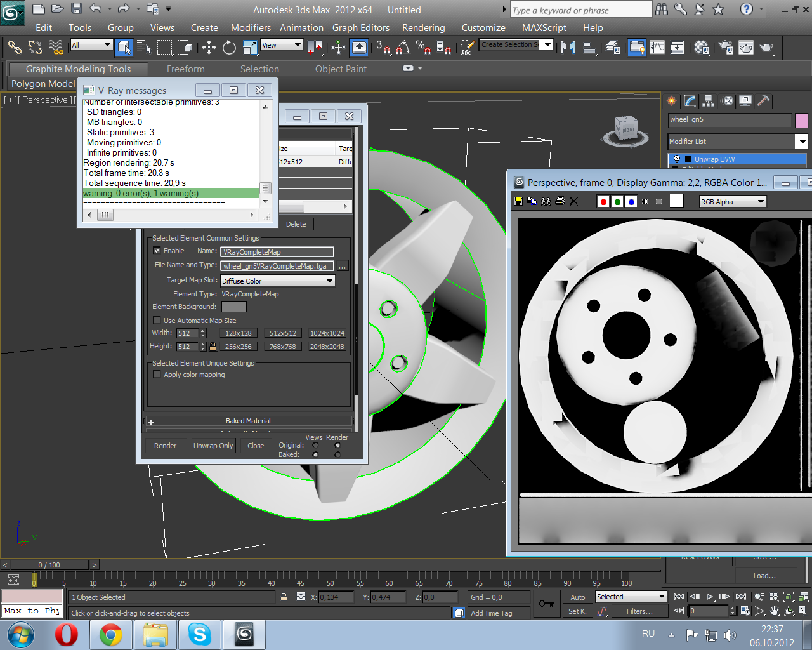This screenshot has height=650, width=812.
Task: Toggle red channel in render window
Action: click(603, 202)
